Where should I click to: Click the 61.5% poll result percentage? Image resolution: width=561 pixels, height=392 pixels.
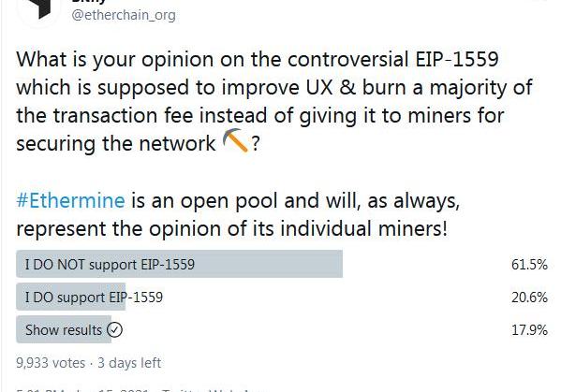529,265
